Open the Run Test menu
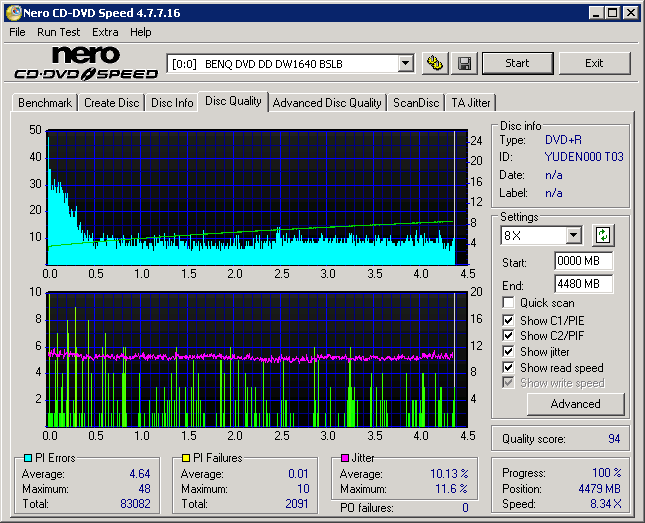Image resolution: width=645 pixels, height=523 pixels. (59, 32)
